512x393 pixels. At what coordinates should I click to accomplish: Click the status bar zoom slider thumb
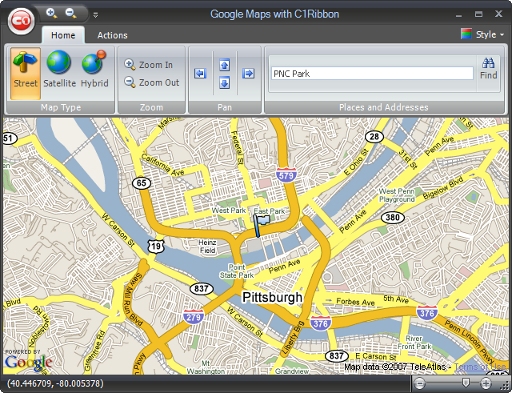coord(466,383)
